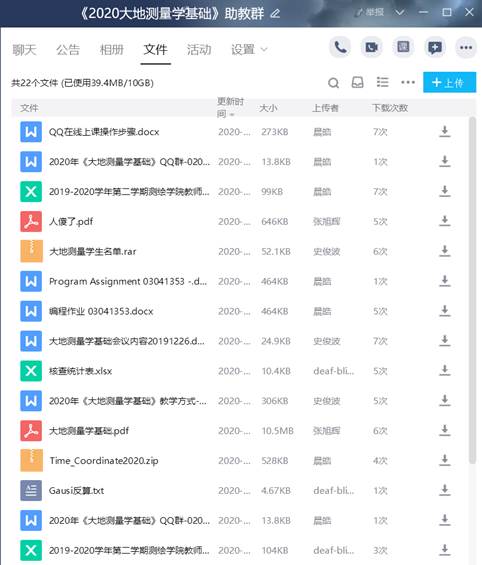The image size is (482, 565).
Task: Click the 下载次数 column header
Action: point(390,108)
